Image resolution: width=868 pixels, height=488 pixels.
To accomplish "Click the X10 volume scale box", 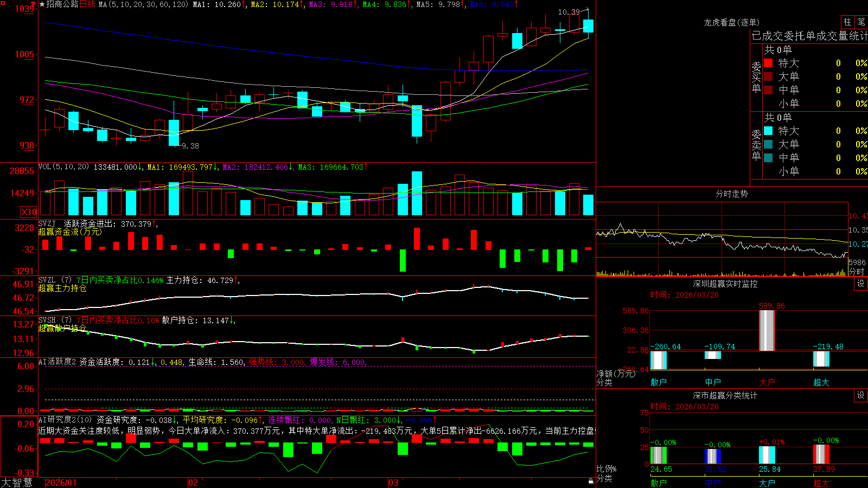I will (29, 212).
